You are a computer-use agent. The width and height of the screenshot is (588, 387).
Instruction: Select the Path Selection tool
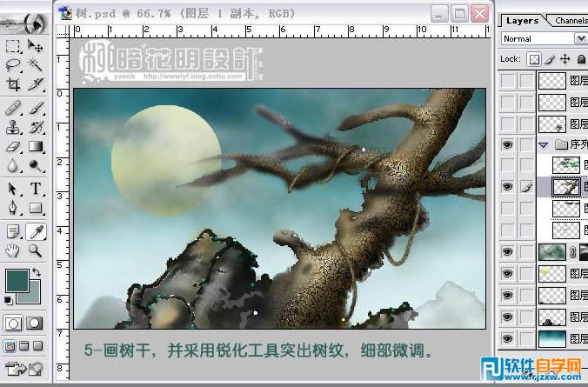(13, 189)
